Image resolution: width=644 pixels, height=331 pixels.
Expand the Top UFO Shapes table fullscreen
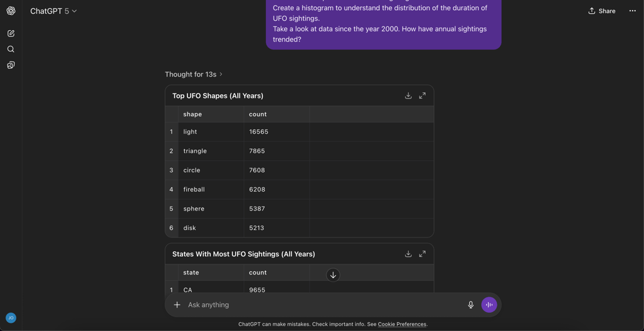(x=422, y=95)
